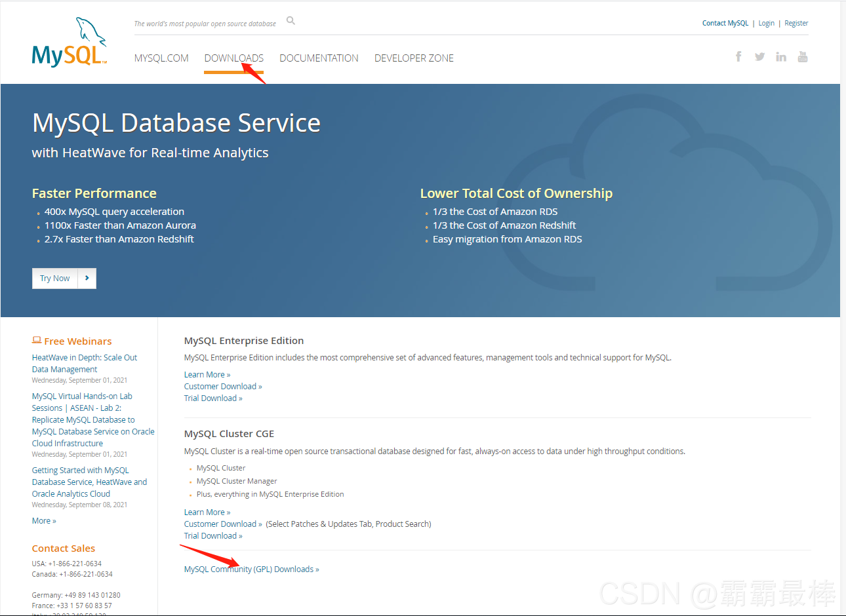Click the MySQL dolphin logo

tap(69, 43)
